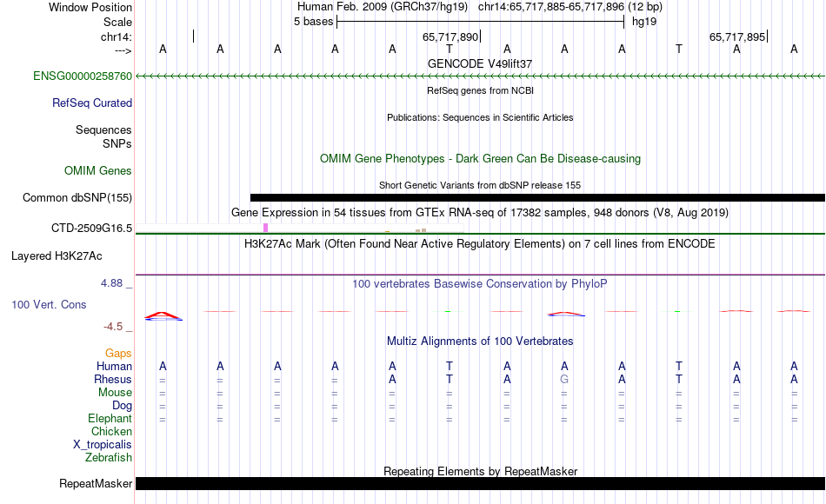This screenshot has height=504, width=826.
Task: Click the Basewise Conservation by PhyloP title
Action: 480,284
